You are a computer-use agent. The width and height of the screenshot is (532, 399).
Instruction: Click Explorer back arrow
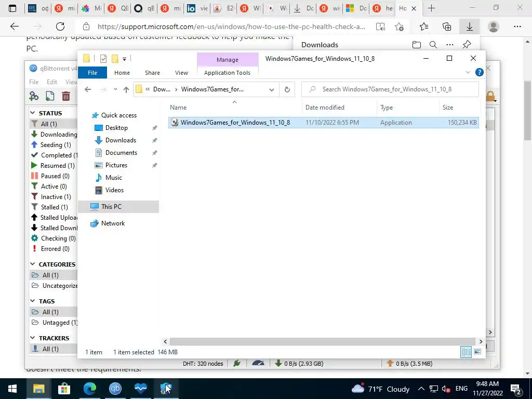coord(88,89)
